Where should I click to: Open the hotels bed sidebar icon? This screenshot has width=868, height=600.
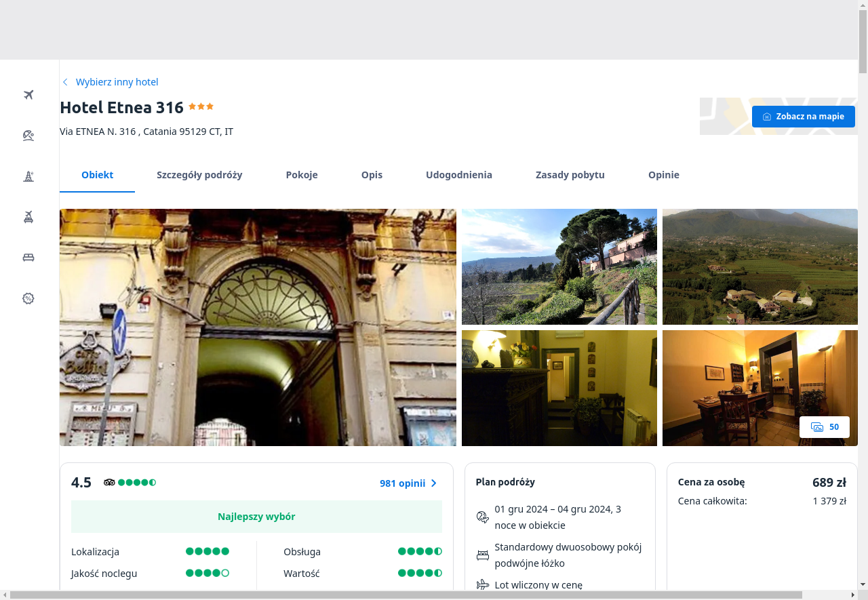click(28, 258)
